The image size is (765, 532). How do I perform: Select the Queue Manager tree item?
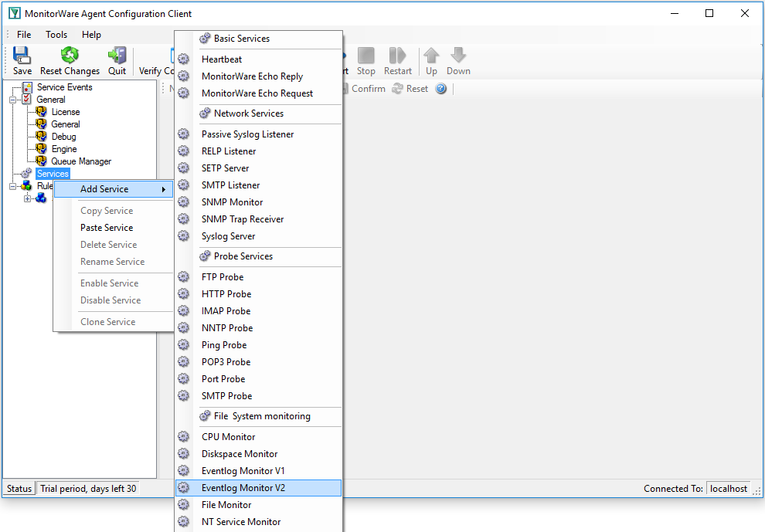(81, 161)
